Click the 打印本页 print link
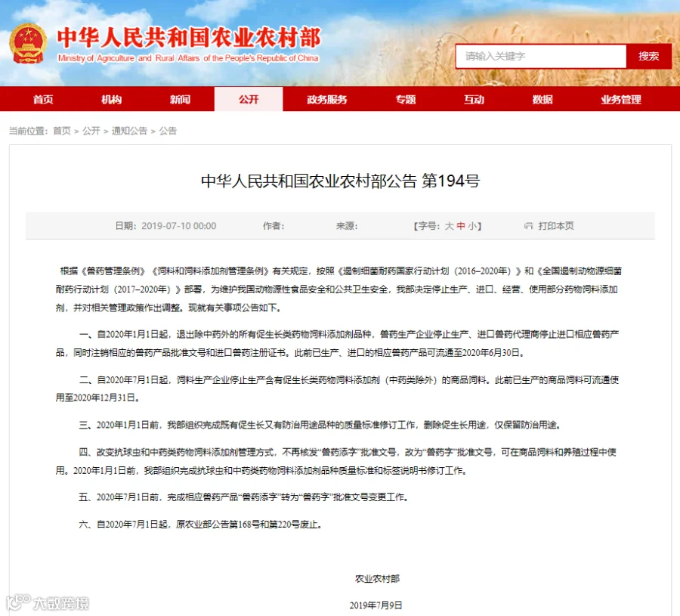The height and width of the screenshot is (616, 680). 556,225
